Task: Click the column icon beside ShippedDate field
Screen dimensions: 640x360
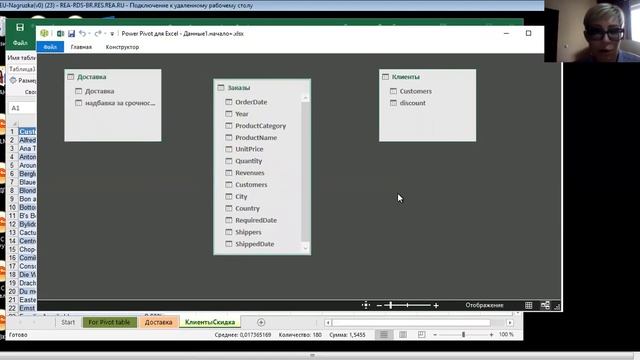Action: (x=229, y=244)
